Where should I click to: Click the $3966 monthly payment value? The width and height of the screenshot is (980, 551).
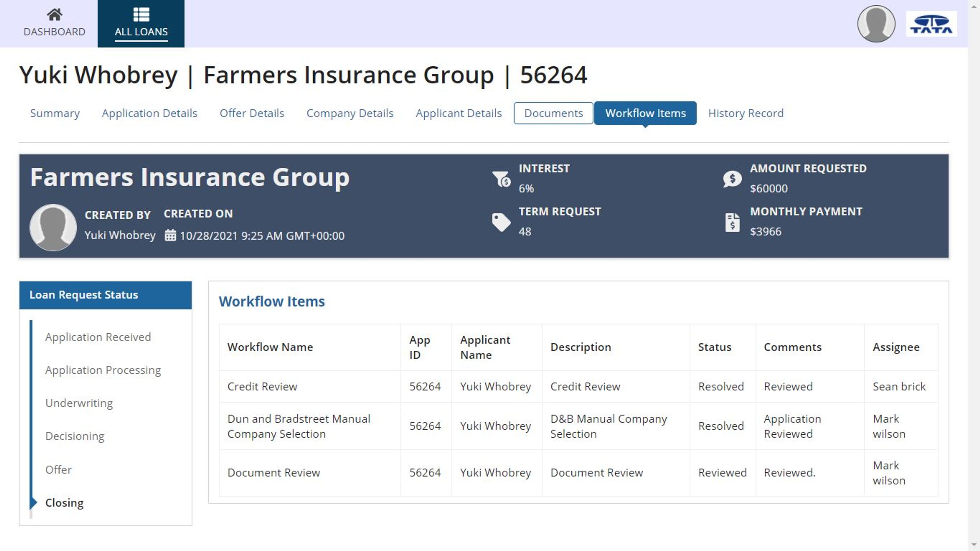[765, 231]
